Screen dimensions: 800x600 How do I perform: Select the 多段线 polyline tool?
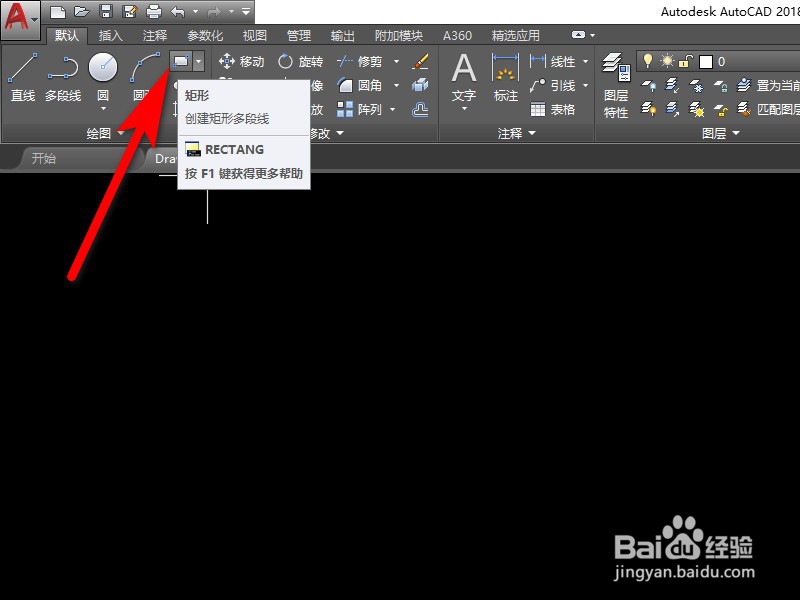(63, 77)
